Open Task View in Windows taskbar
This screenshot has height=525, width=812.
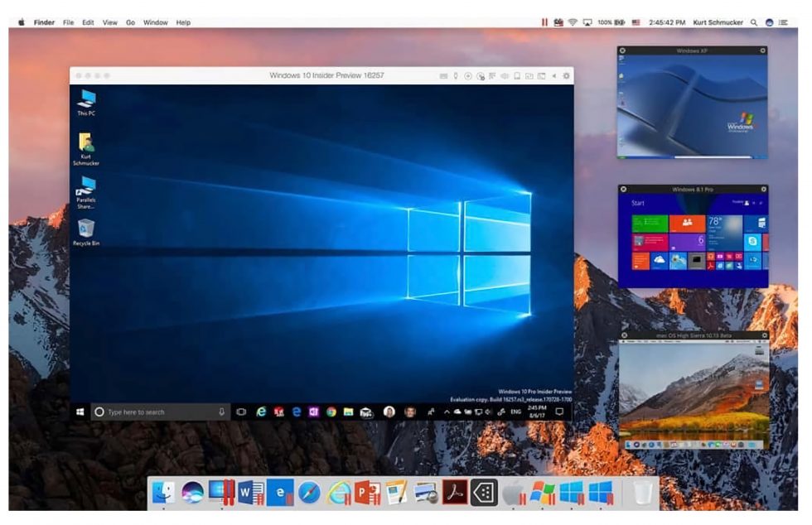tap(241, 412)
